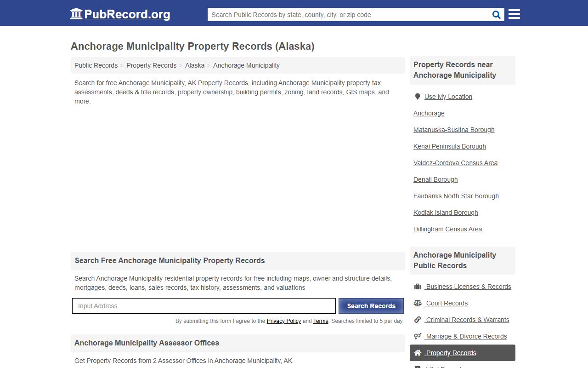Open Business Licenses & Records link
This screenshot has width=588, height=368.
pos(469,287)
